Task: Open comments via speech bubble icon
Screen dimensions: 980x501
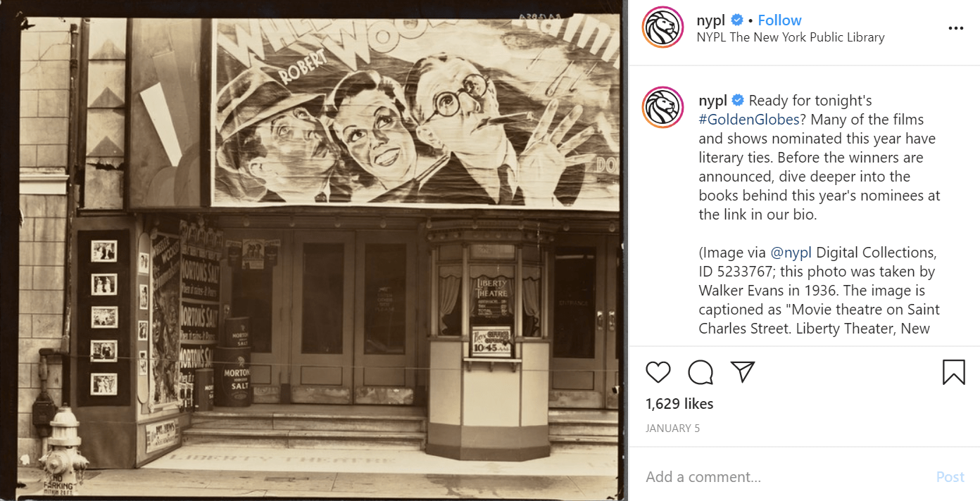Action: 701,372
